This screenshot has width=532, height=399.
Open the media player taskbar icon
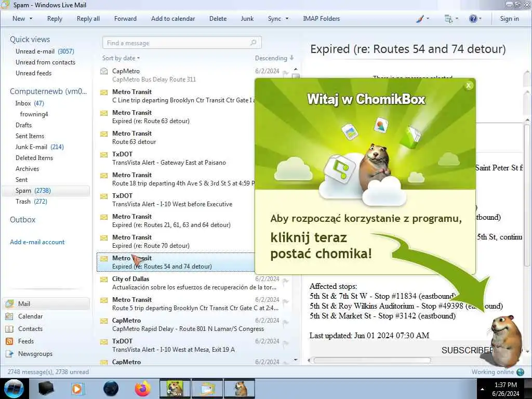pos(77,389)
